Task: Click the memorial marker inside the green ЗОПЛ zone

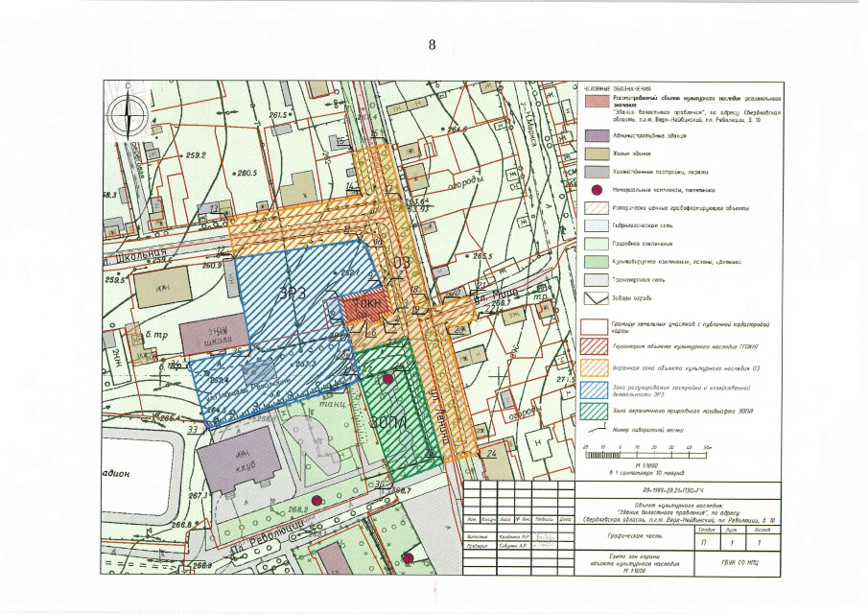Action: 387,380
